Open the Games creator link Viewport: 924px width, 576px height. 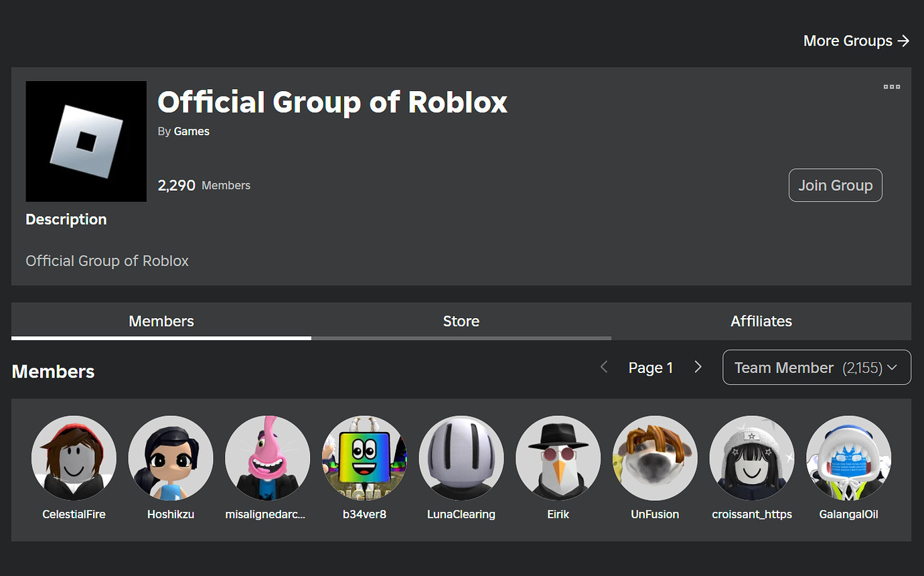(x=191, y=131)
